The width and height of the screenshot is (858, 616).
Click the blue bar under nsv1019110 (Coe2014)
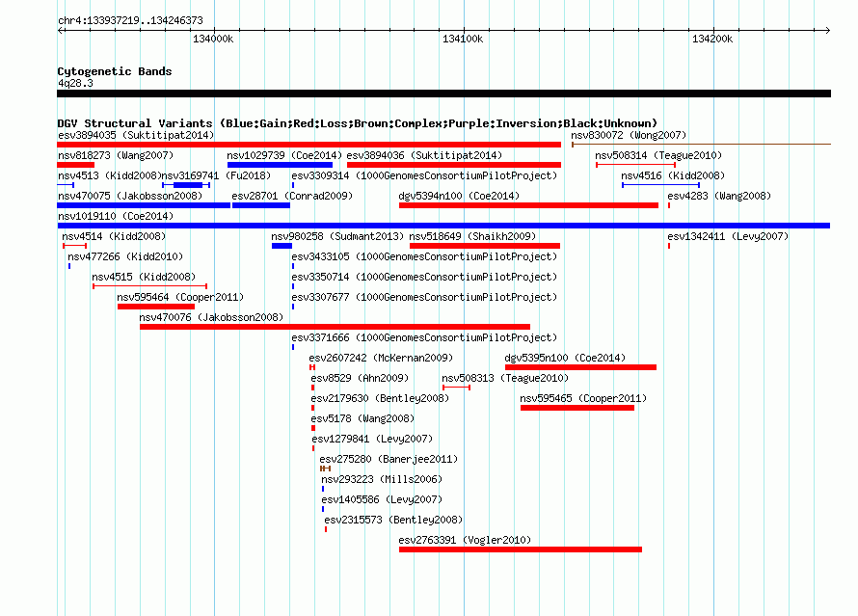(x=443, y=226)
